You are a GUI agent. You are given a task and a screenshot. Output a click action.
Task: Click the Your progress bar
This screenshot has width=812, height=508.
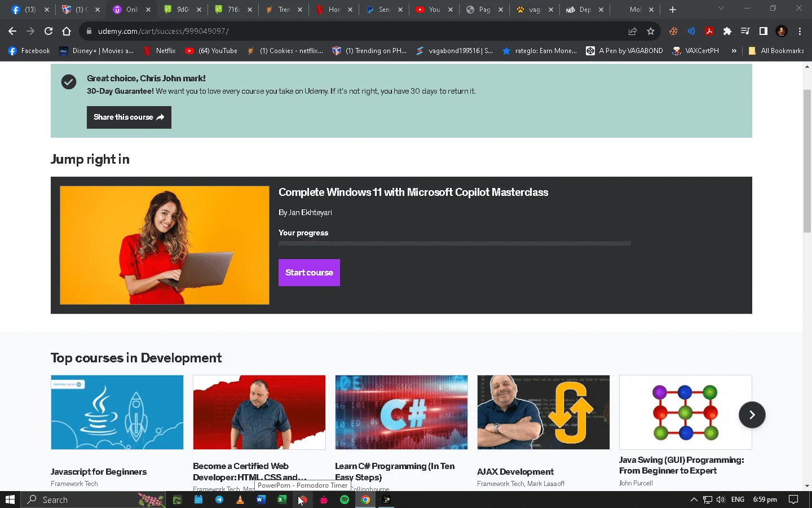tap(454, 243)
